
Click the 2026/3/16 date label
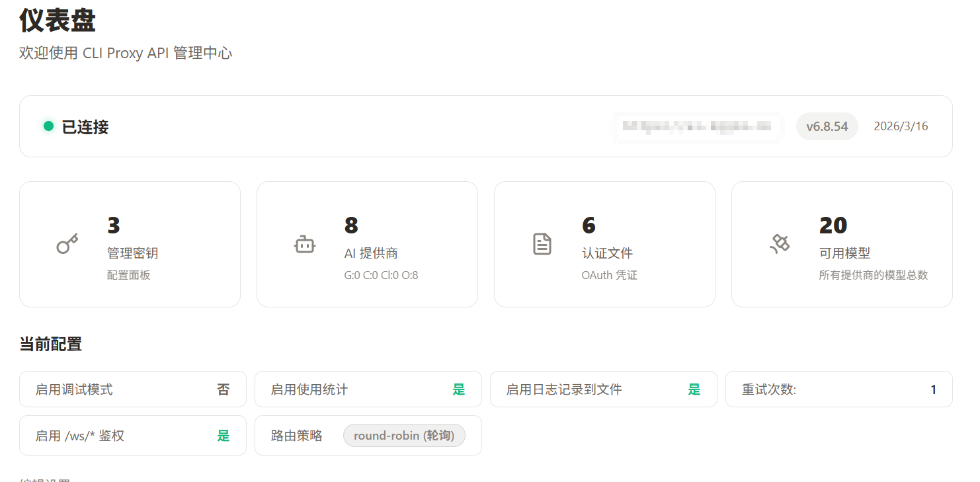click(x=901, y=126)
